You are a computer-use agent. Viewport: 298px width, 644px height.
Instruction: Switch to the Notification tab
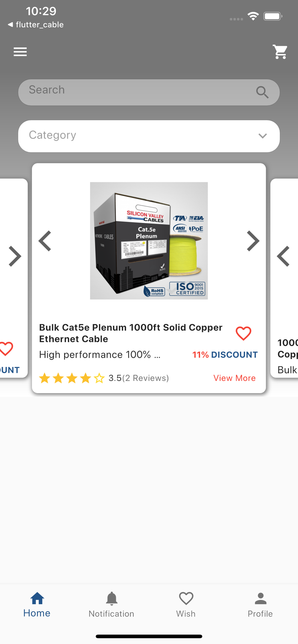[x=112, y=605]
